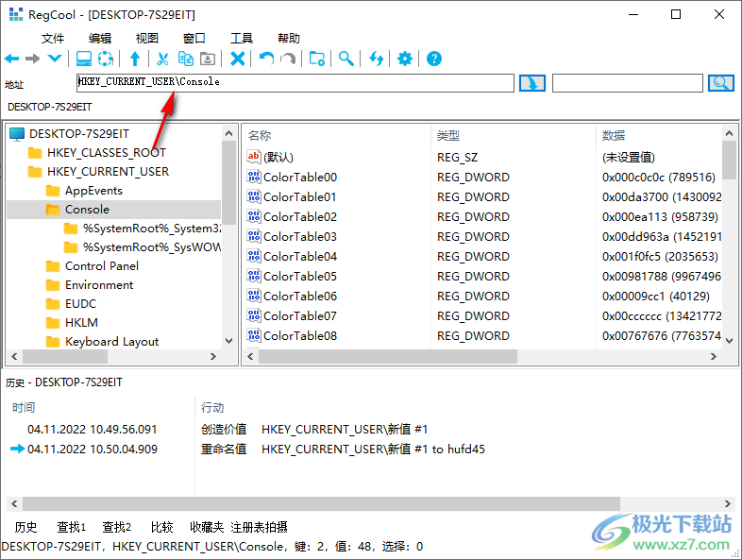Select Control Panel key in tree
Image resolution: width=742 pixels, height=560 pixels.
pyautogui.click(x=102, y=266)
